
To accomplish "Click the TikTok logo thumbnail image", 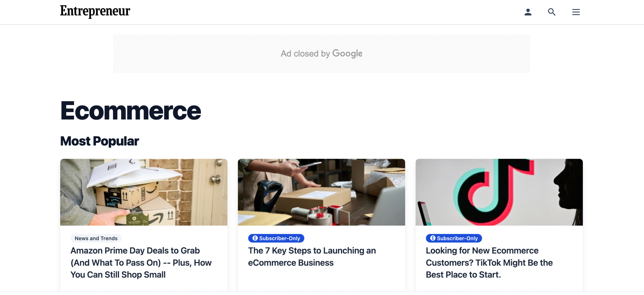I will [499, 192].
